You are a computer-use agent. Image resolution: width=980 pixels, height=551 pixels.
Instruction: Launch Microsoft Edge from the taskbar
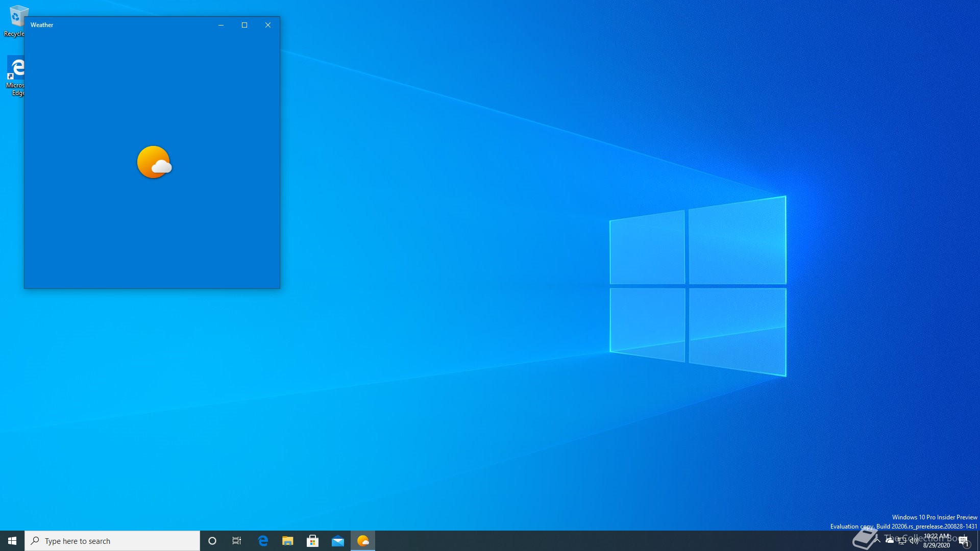click(263, 541)
